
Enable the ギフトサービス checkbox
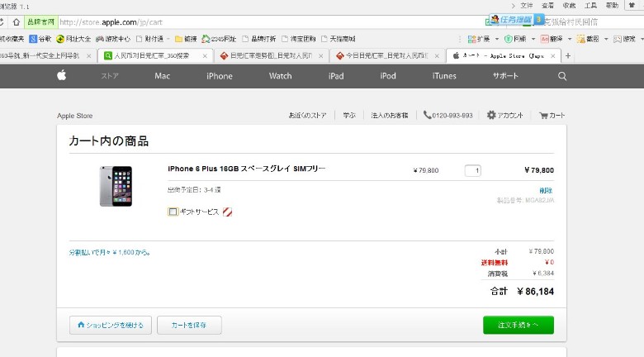173,212
